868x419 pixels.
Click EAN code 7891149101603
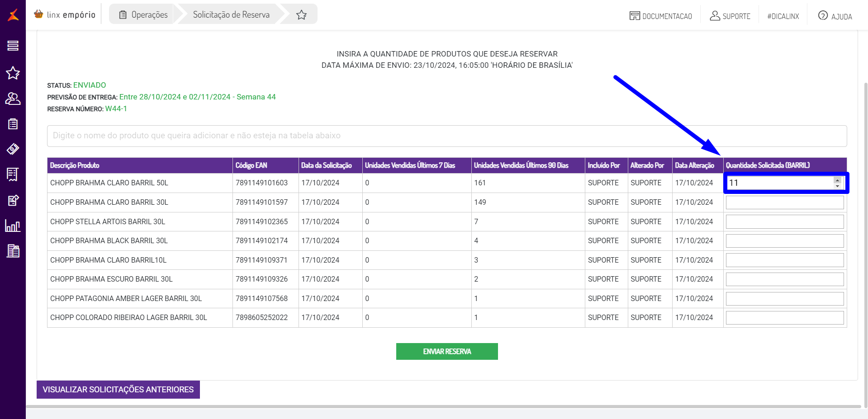pyautogui.click(x=261, y=183)
